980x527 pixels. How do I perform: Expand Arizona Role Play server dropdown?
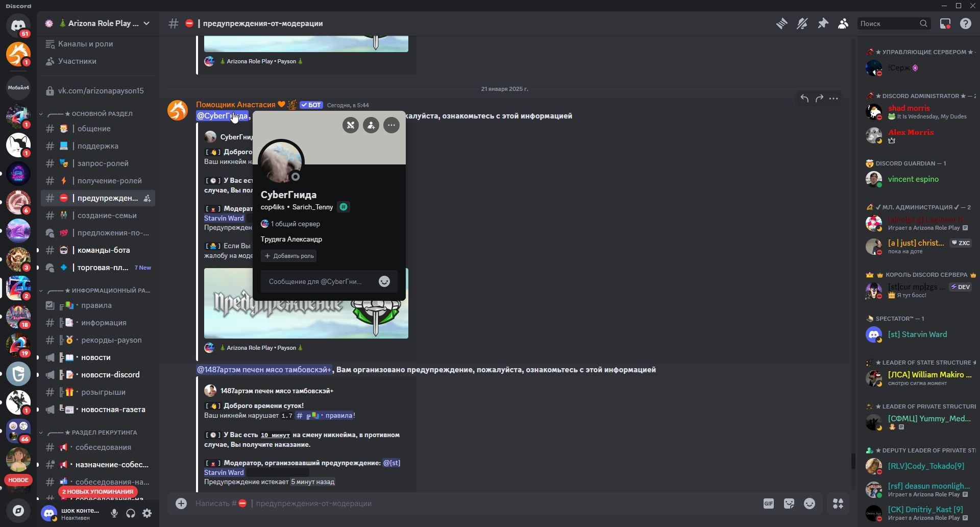click(147, 23)
